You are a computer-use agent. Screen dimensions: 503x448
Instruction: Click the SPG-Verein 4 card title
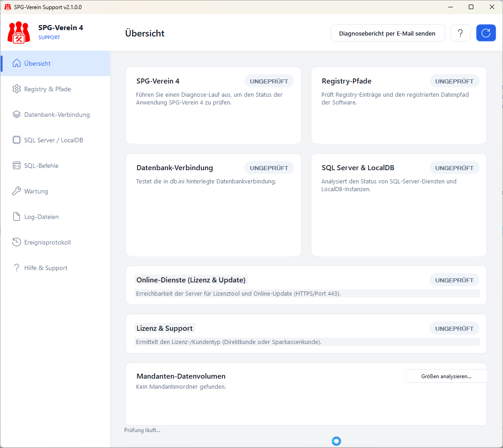click(158, 81)
